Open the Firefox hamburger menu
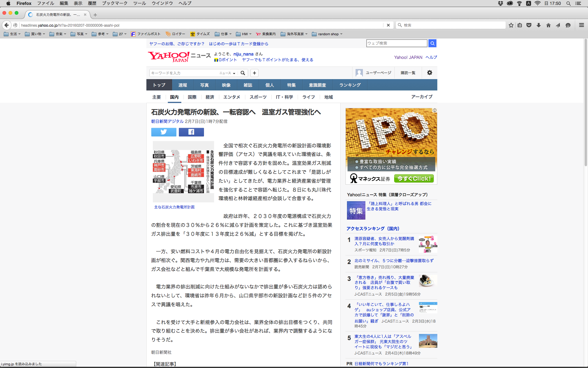 581,25
